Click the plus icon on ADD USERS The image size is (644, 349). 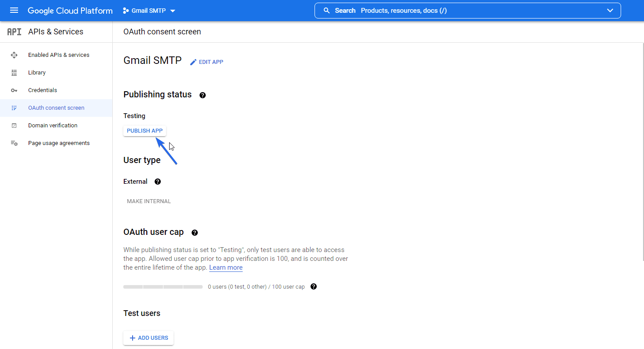pyautogui.click(x=132, y=338)
